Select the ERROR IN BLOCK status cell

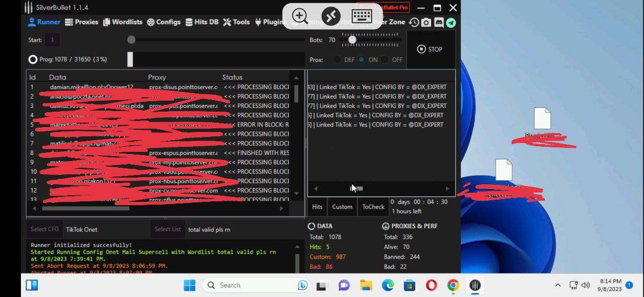pos(256,124)
